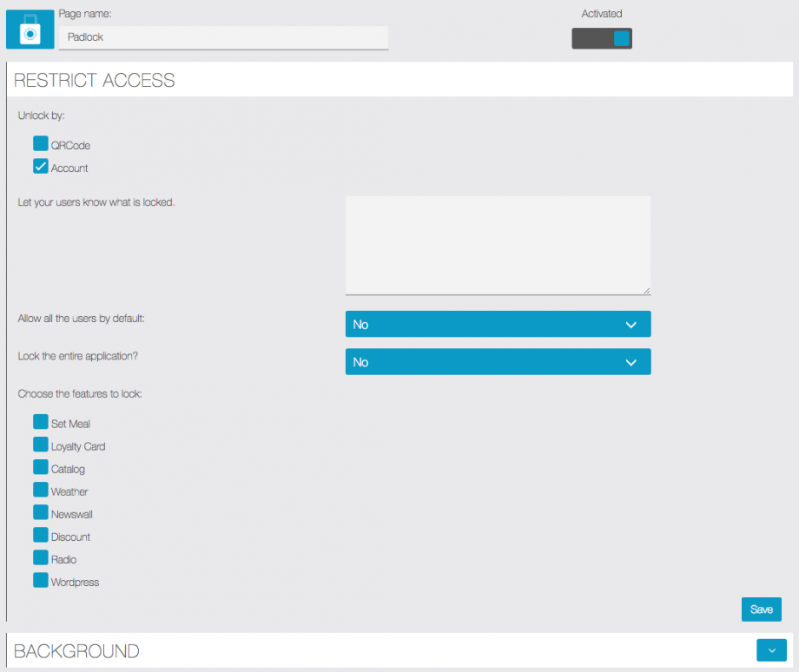The height and width of the screenshot is (672, 799).
Task: Select Loyalty Card to lock
Action: click(x=41, y=445)
